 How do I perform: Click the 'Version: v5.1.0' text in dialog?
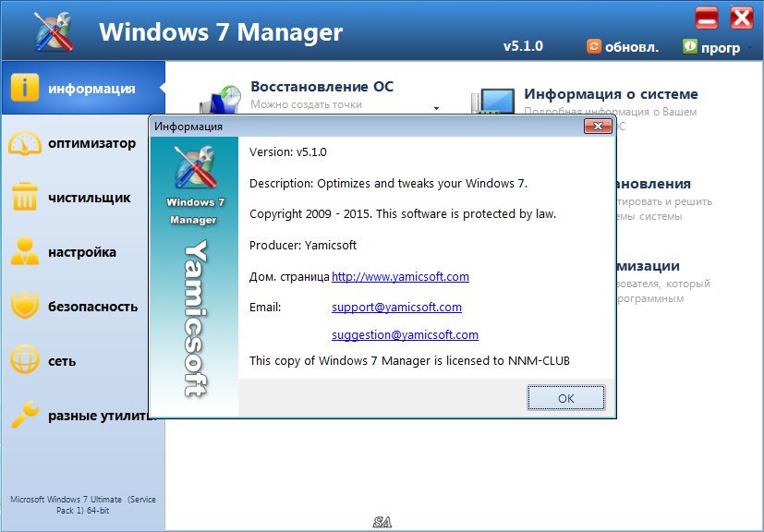(x=288, y=152)
